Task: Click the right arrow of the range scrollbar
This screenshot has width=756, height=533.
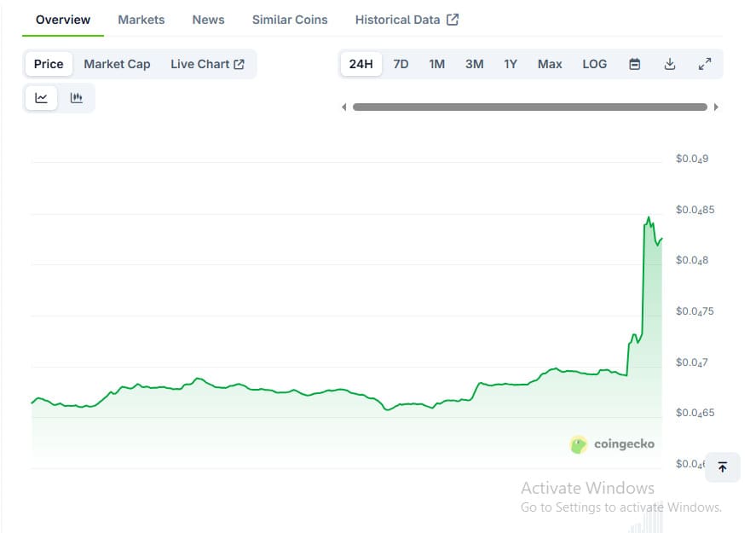Action: [x=716, y=107]
